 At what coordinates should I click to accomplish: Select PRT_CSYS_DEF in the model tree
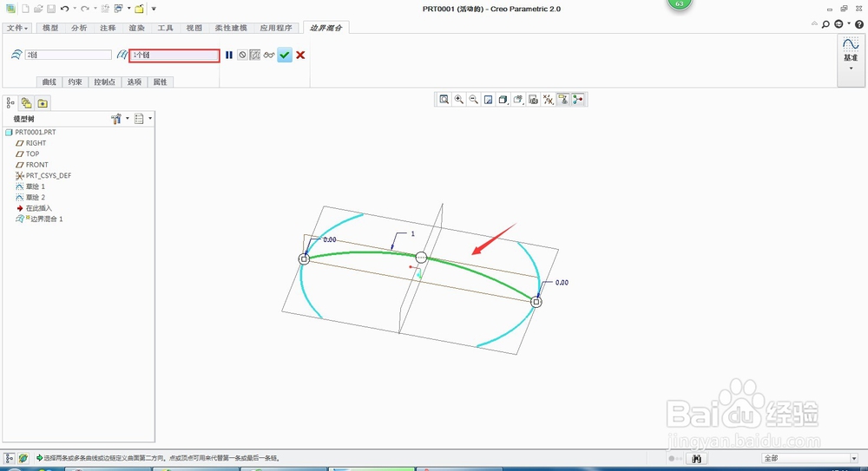click(x=49, y=175)
